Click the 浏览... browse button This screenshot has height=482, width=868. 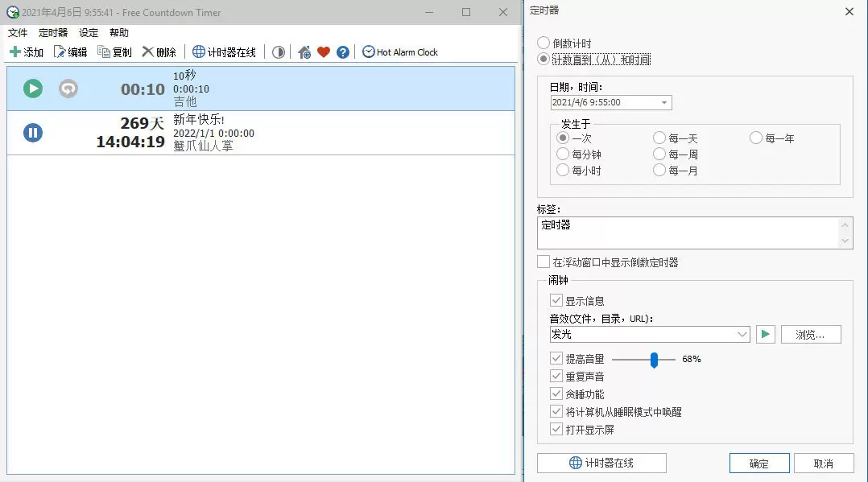[811, 334]
